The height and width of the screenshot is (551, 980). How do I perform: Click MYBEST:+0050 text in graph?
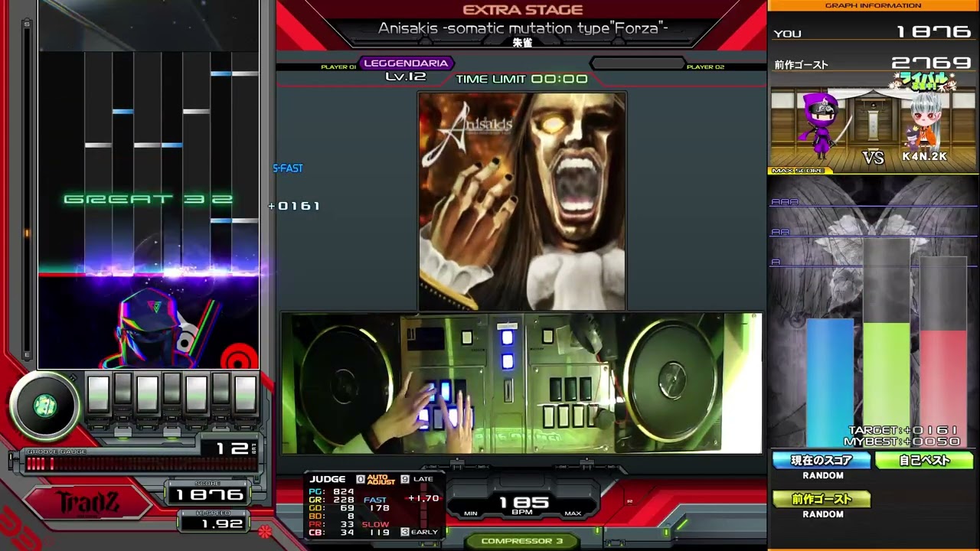(x=901, y=442)
